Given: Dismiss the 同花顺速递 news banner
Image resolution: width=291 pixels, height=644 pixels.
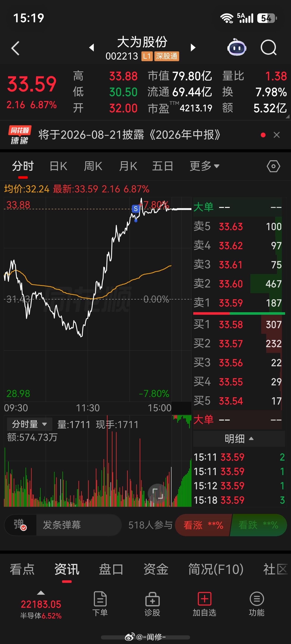Looking at the screenshot, I should 276,135.
